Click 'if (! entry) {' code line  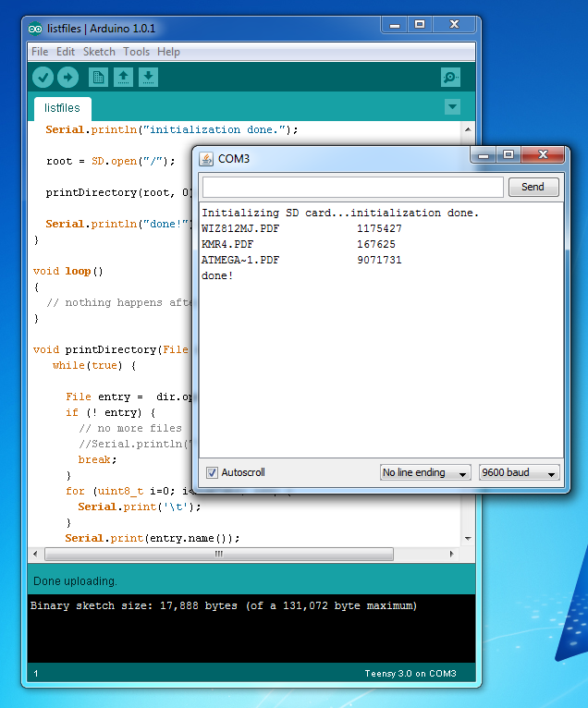(111, 413)
